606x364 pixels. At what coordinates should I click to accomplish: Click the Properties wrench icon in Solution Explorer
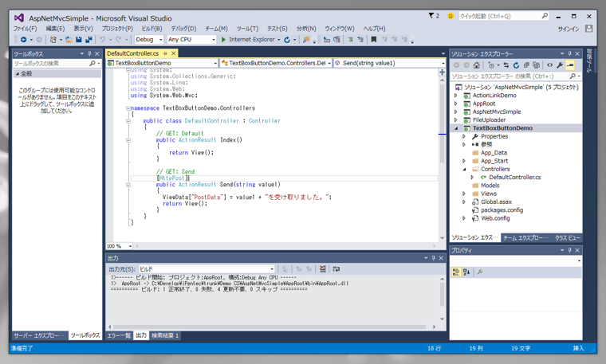pos(560,65)
